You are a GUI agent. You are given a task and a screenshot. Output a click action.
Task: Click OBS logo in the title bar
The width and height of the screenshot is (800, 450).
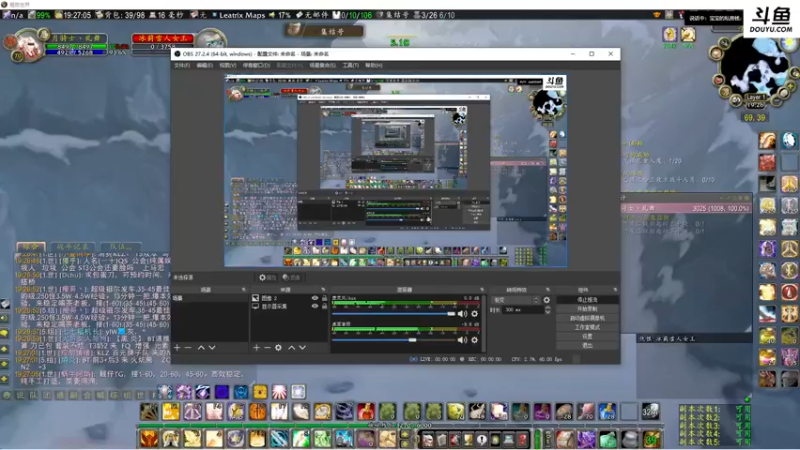coord(178,54)
